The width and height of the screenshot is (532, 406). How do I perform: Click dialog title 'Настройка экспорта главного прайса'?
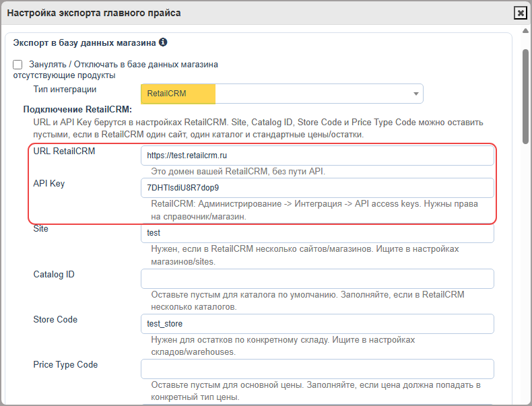point(94,13)
